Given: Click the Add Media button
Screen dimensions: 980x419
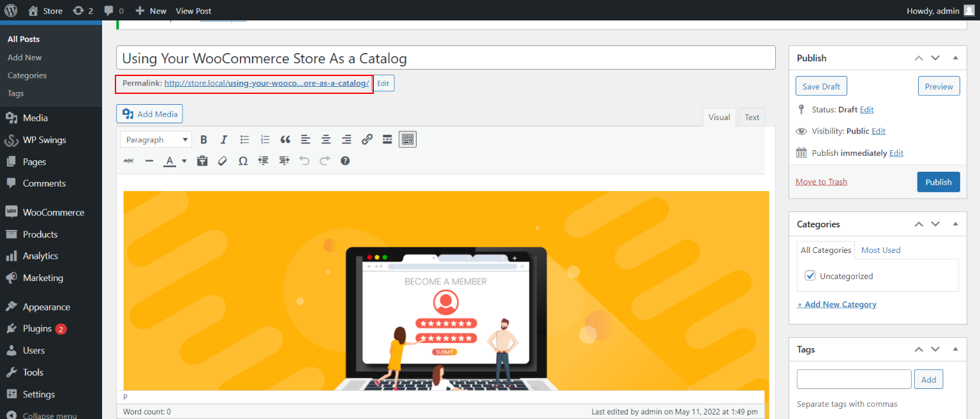Looking at the screenshot, I should [149, 114].
